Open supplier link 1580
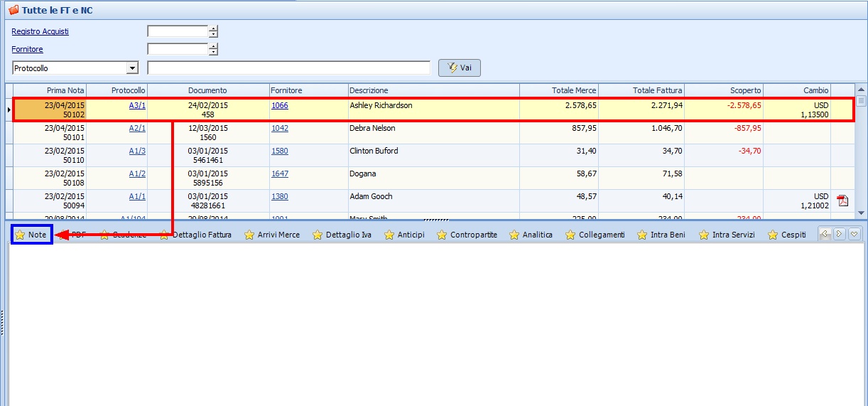 tap(280, 151)
